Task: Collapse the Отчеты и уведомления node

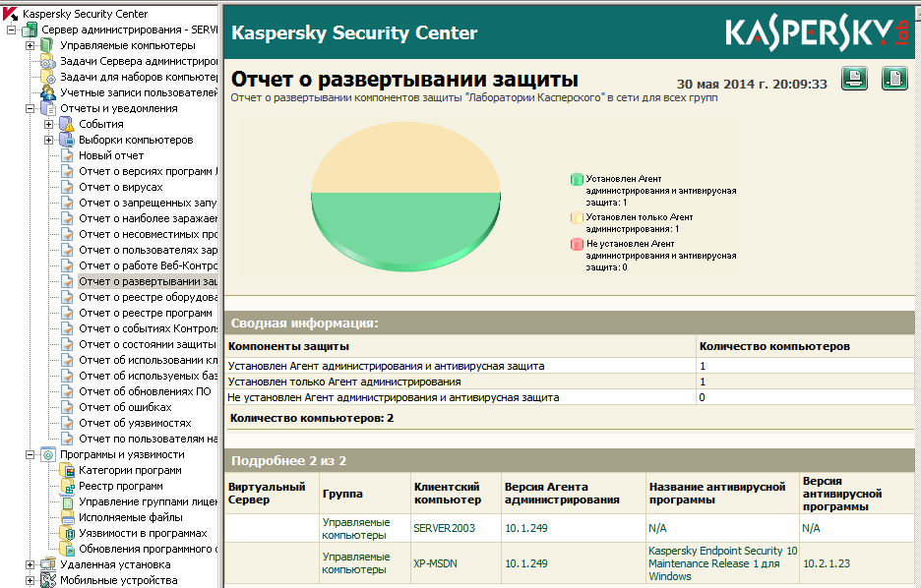Action: [x=30, y=108]
